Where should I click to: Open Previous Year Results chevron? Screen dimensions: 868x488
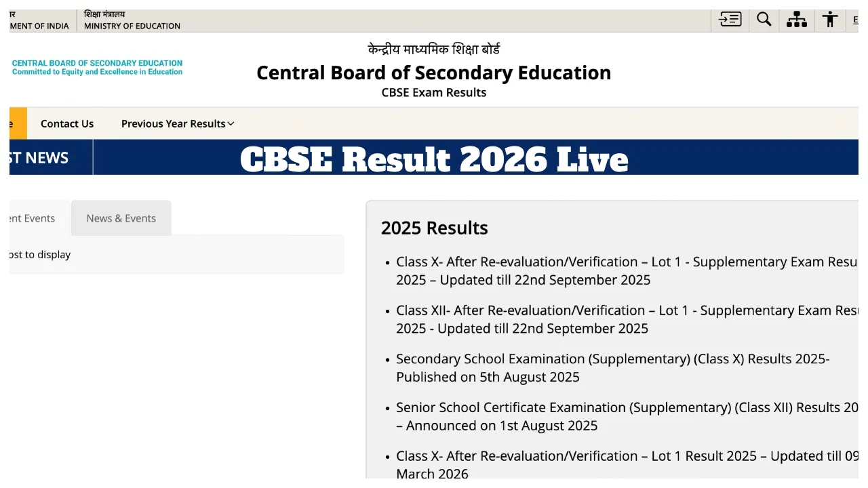click(231, 123)
